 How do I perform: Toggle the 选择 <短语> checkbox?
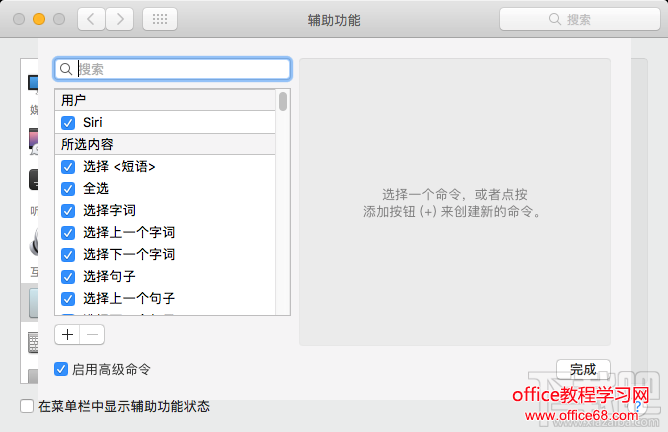[x=68, y=167]
